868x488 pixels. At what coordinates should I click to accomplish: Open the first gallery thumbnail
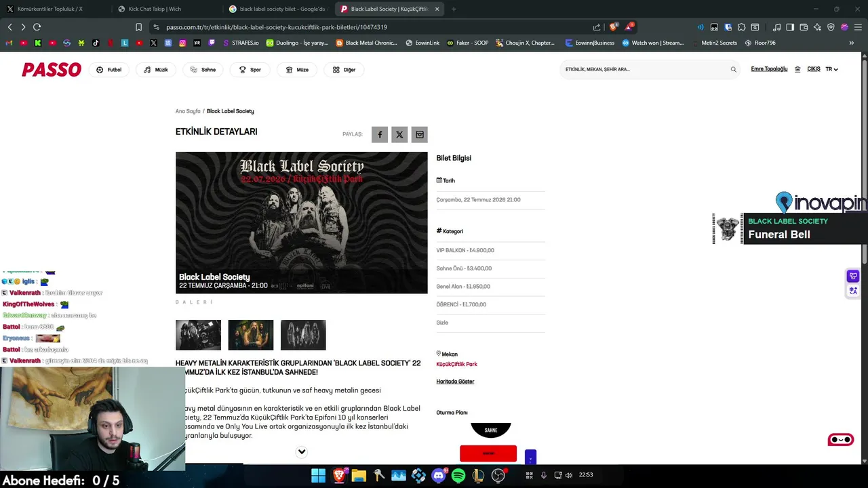[198, 335]
